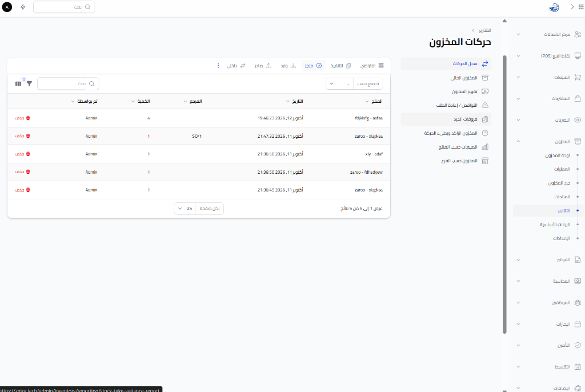
Task: Open سجل الحركات report
Action: coord(446,64)
